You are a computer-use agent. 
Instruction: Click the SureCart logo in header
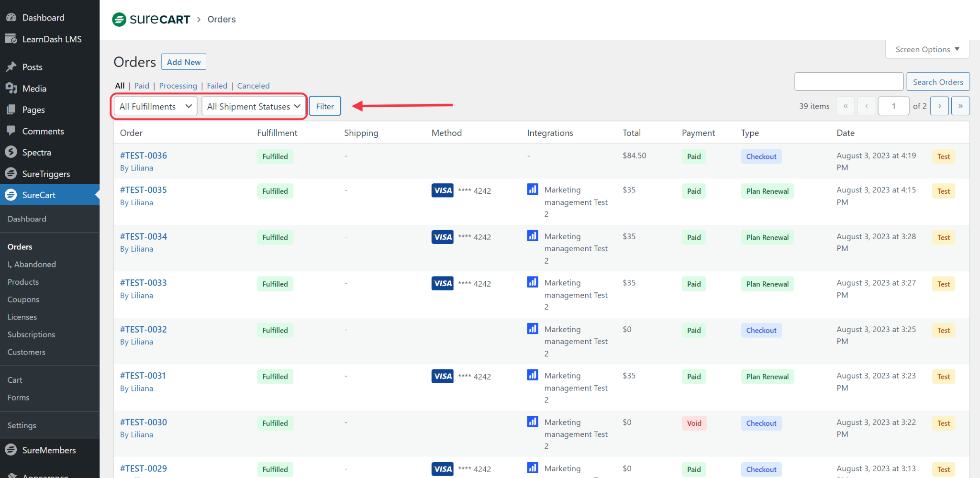click(151, 19)
